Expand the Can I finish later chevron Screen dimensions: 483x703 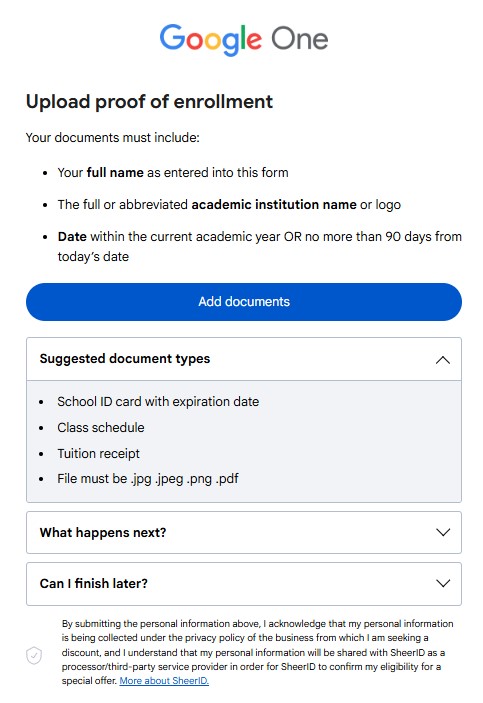pos(443,583)
